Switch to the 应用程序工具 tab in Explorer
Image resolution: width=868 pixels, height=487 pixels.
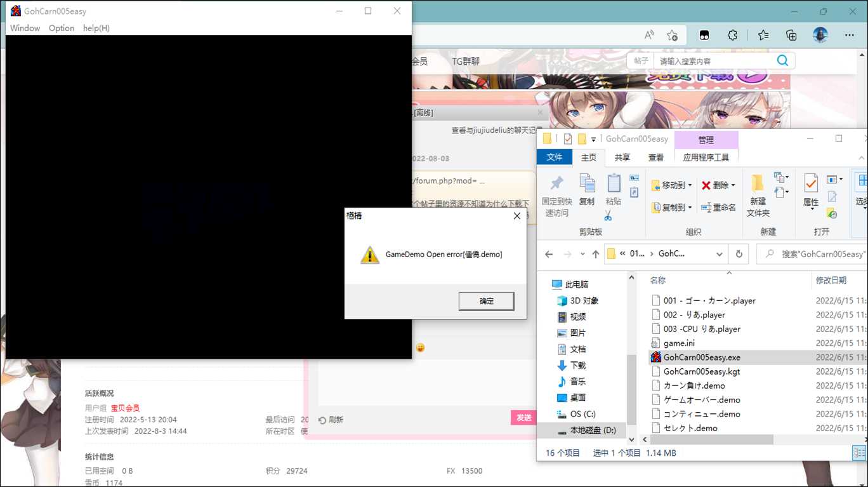click(x=706, y=157)
